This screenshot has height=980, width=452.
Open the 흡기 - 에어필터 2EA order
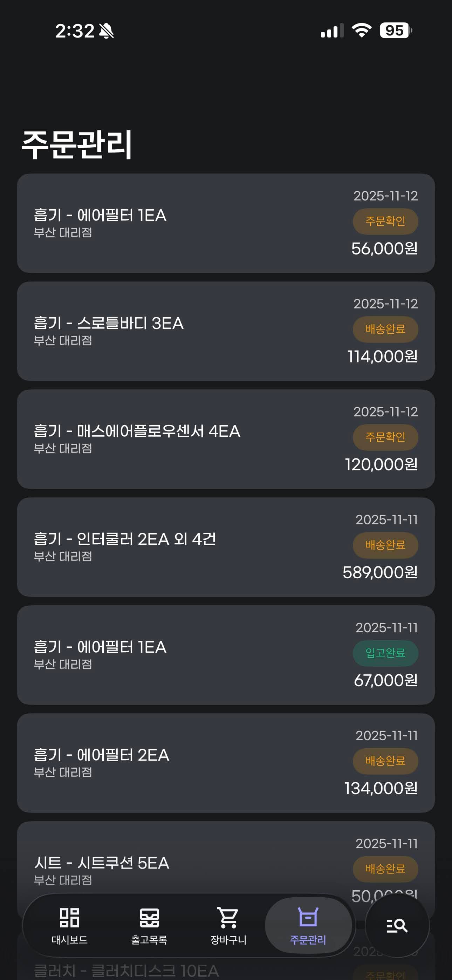pos(101,755)
